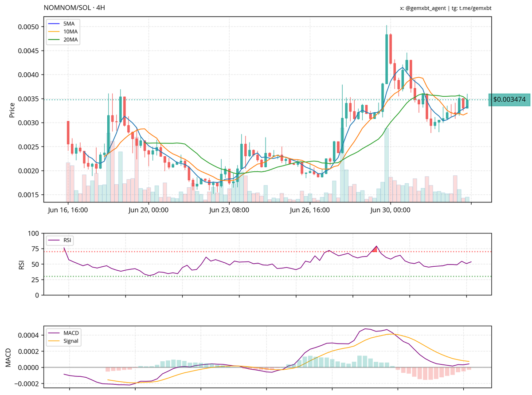
Task: Click the 0.0030 price axis label
Action: click(29, 123)
